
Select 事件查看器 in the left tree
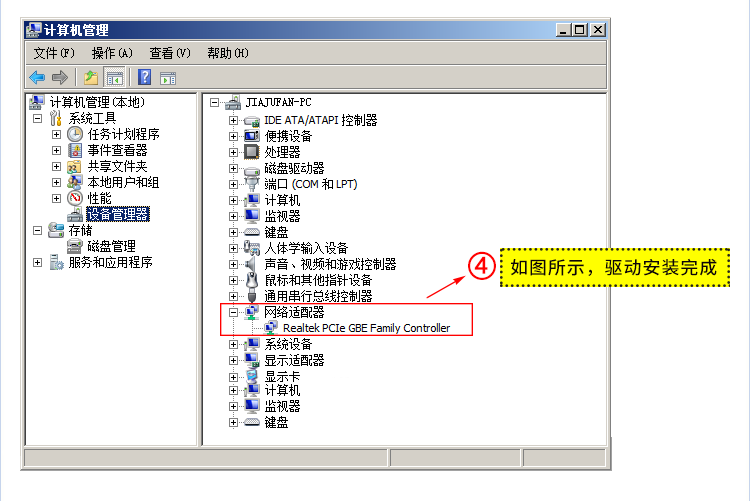point(117,150)
